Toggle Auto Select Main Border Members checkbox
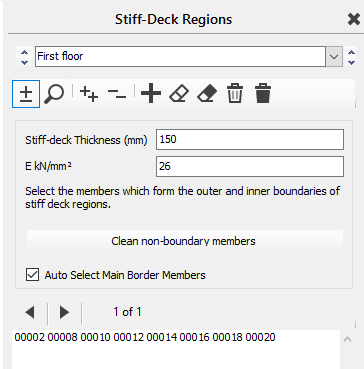This screenshot has width=364, height=369. point(32,275)
